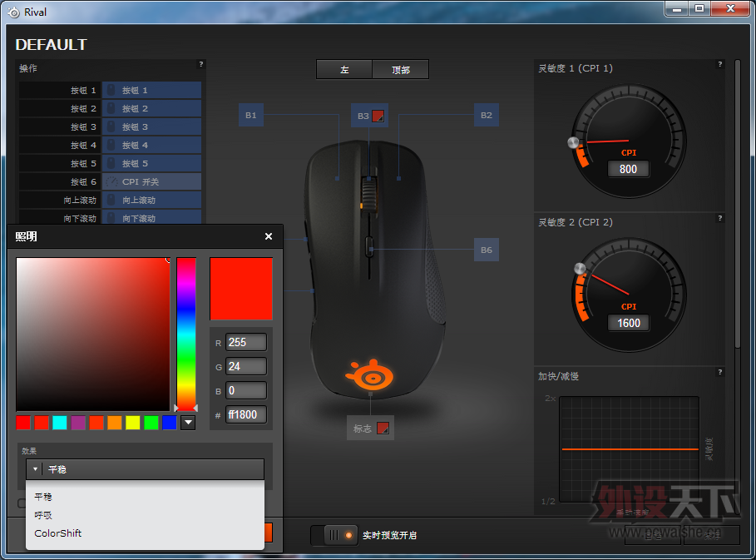
Task: Open mapping for 按钮 1
Action: pyautogui.click(x=152, y=90)
